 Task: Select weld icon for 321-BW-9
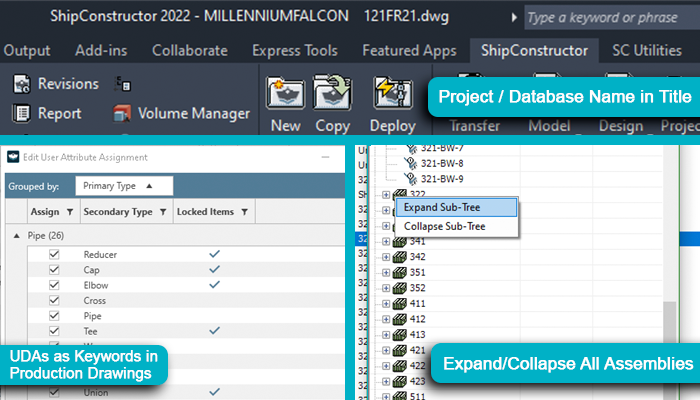(x=410, y=179)
